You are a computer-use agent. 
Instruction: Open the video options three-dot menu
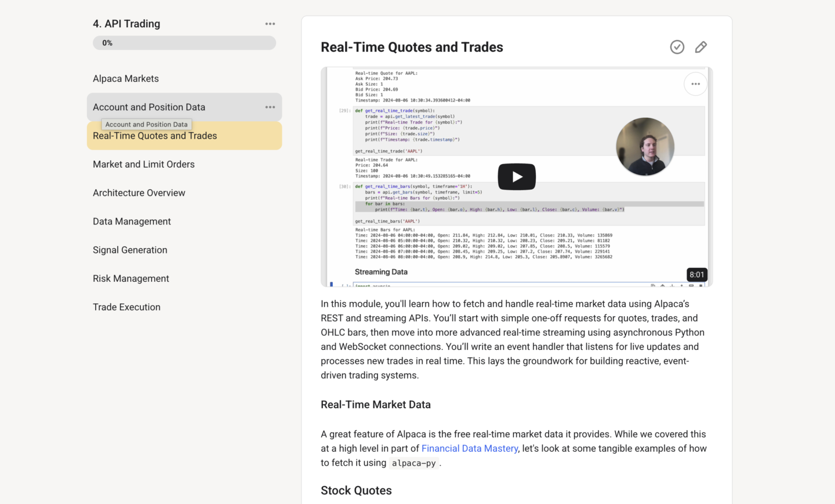pyautogui.click(x=696, y=84)
